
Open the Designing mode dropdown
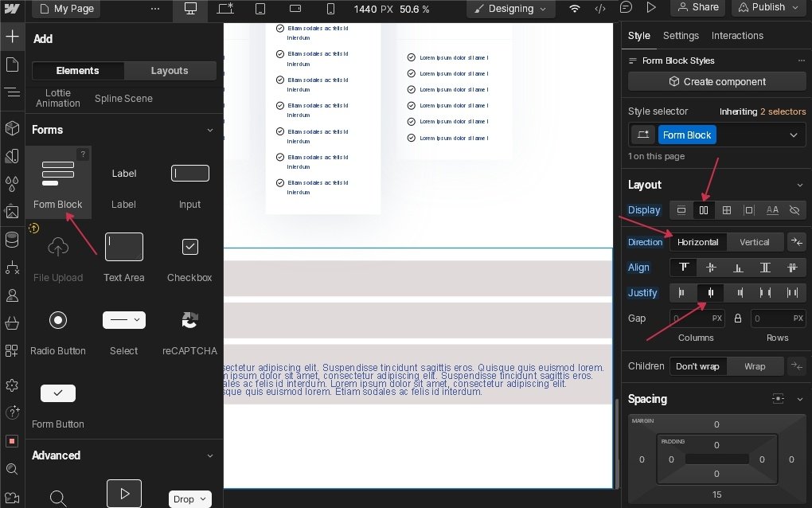click(x=510, y=9)
